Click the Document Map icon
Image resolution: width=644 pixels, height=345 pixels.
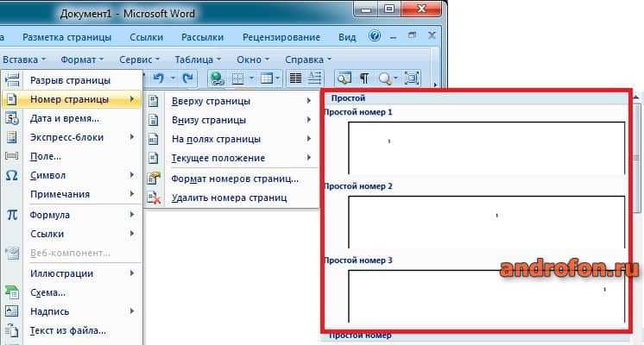pyautogui.click(x=344, y=78)
